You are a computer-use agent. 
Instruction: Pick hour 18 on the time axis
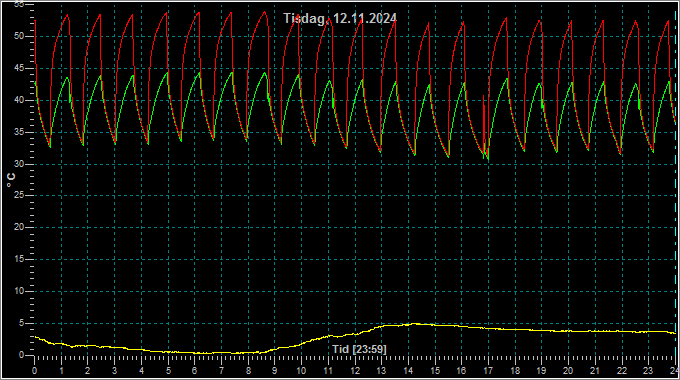click(x=515, y=371)
